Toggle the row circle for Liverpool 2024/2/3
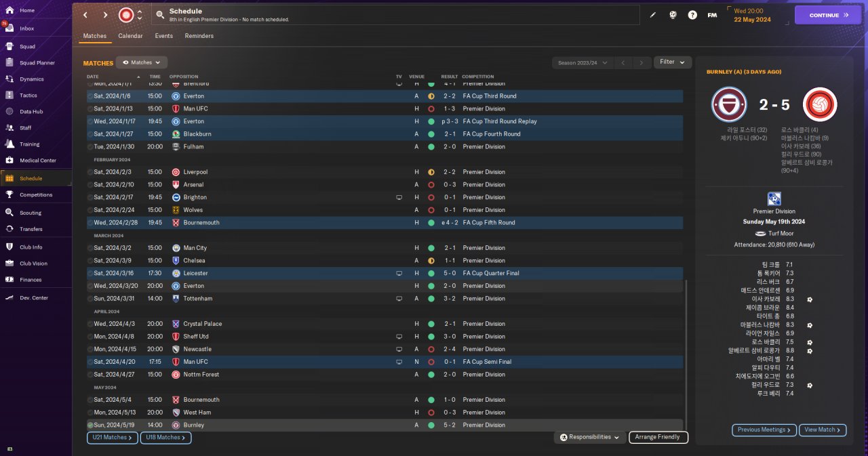The image size is (868, 456). tap(90, 172)
